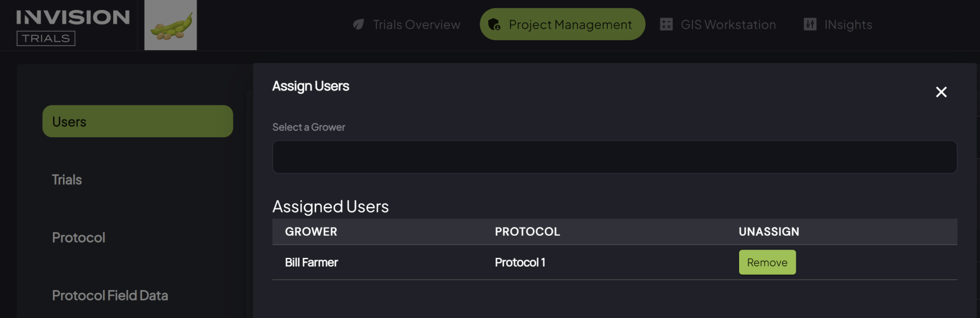Open Protocol in the sidebar
The width and height of the screenshot is (980, 318).
(78, 237)
